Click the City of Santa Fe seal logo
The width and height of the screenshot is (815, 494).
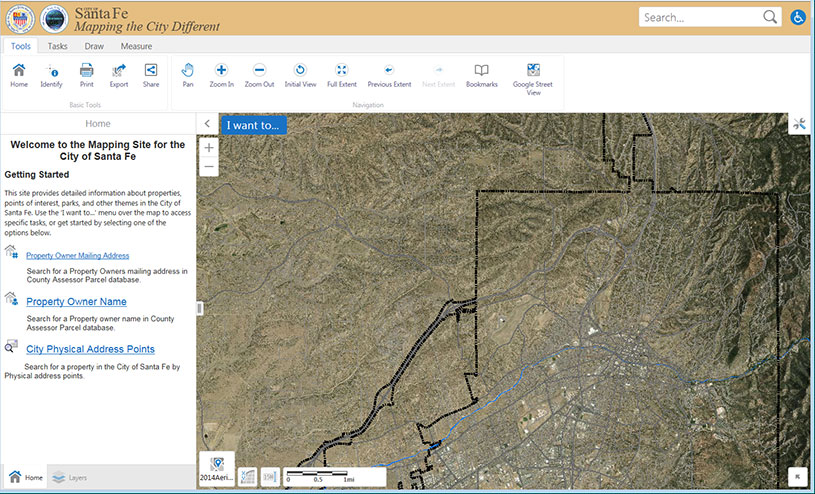tap(20, 19)
